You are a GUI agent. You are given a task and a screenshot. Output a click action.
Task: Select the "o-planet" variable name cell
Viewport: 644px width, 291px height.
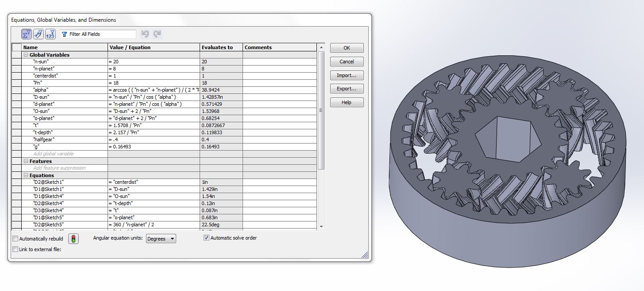tap(65, 118)
